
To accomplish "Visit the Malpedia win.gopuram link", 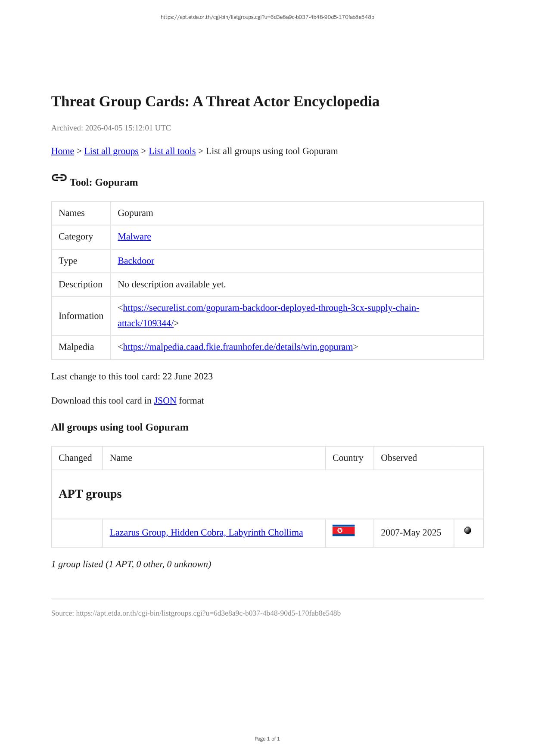I will 238,347.
